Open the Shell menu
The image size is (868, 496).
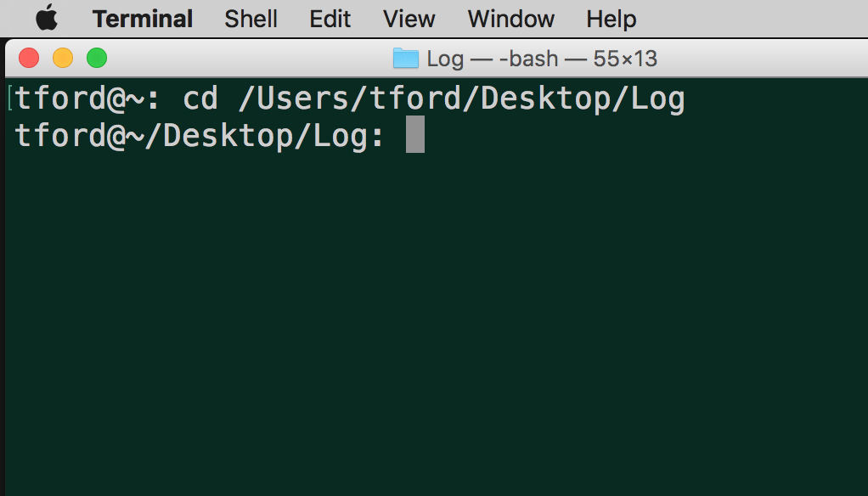pos(251,19)
